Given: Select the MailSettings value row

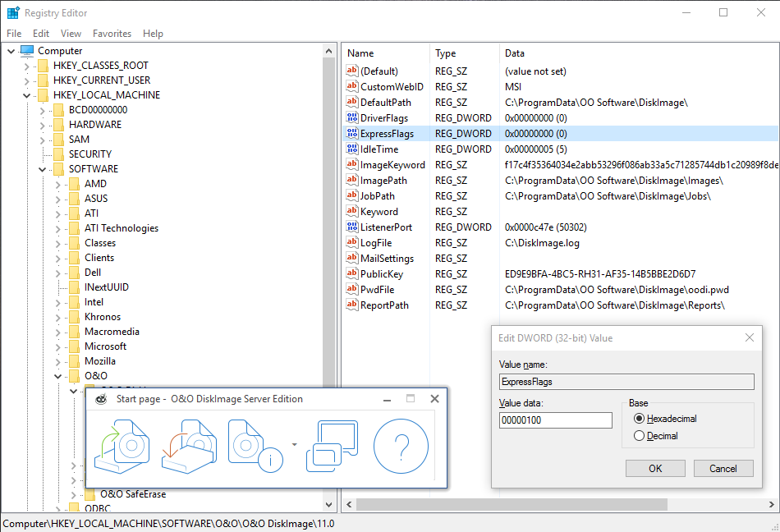Looking at the screenshot, I should click(x=561, y=258).
